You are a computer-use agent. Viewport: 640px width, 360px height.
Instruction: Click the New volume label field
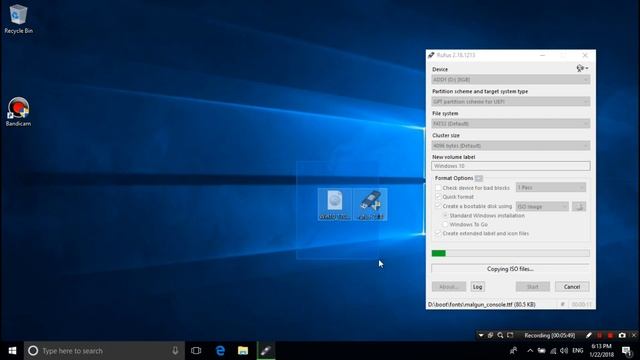(x=511, y=166)
